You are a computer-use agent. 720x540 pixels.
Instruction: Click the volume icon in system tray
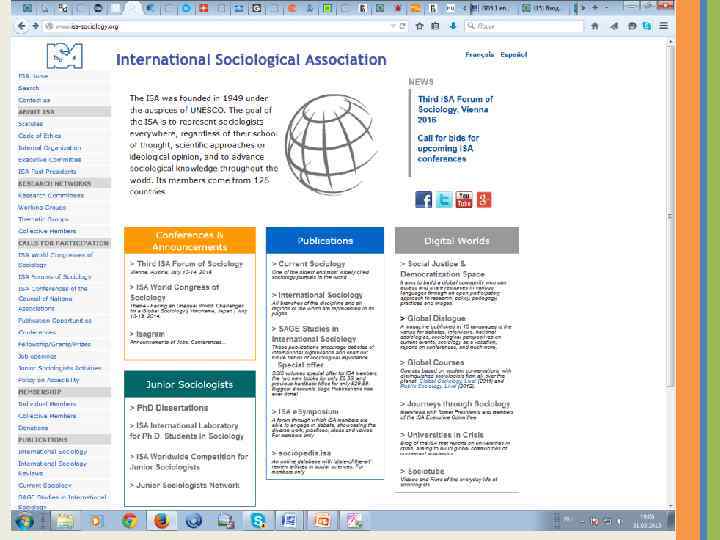(619, 521)
